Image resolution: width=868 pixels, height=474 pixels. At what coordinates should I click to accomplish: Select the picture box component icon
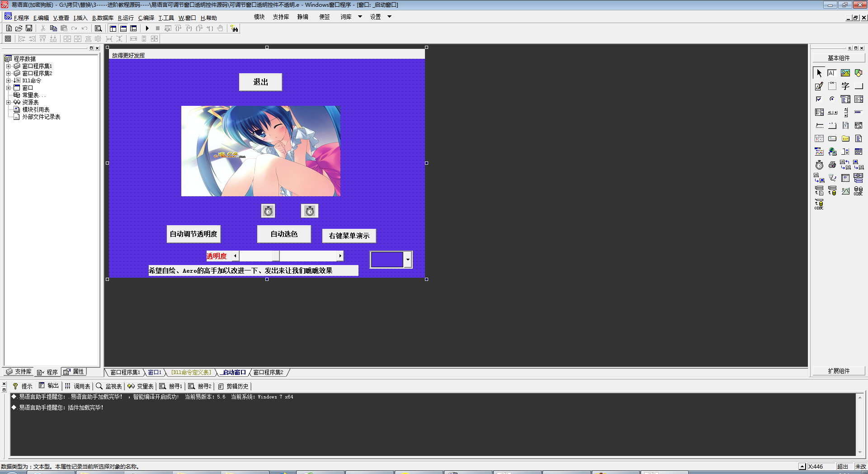coord(845,73)
